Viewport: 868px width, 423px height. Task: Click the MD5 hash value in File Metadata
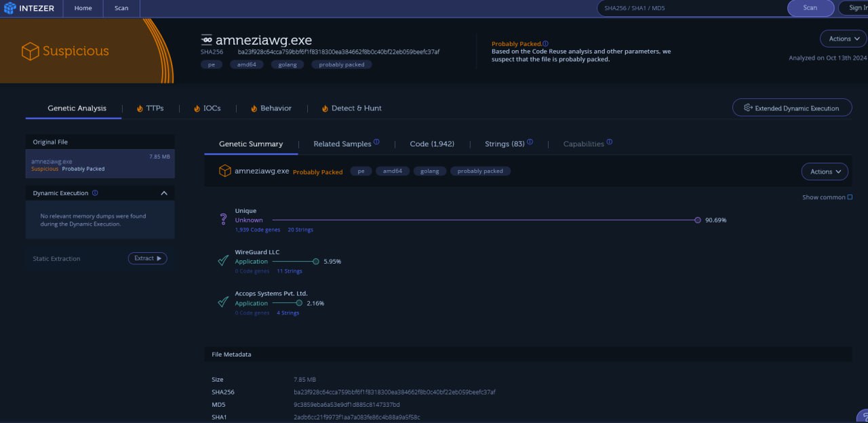click(x=347, y=405)
